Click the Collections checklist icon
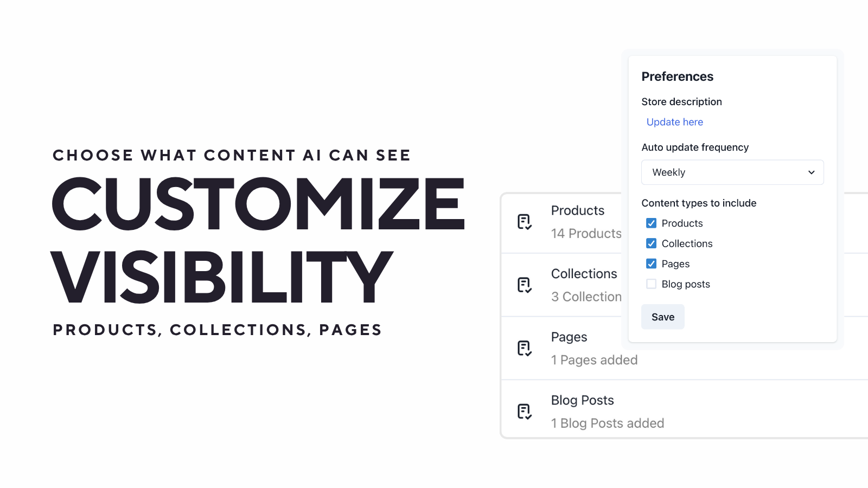The height and width of the screenshot is (488, 868). pos(524,285)
